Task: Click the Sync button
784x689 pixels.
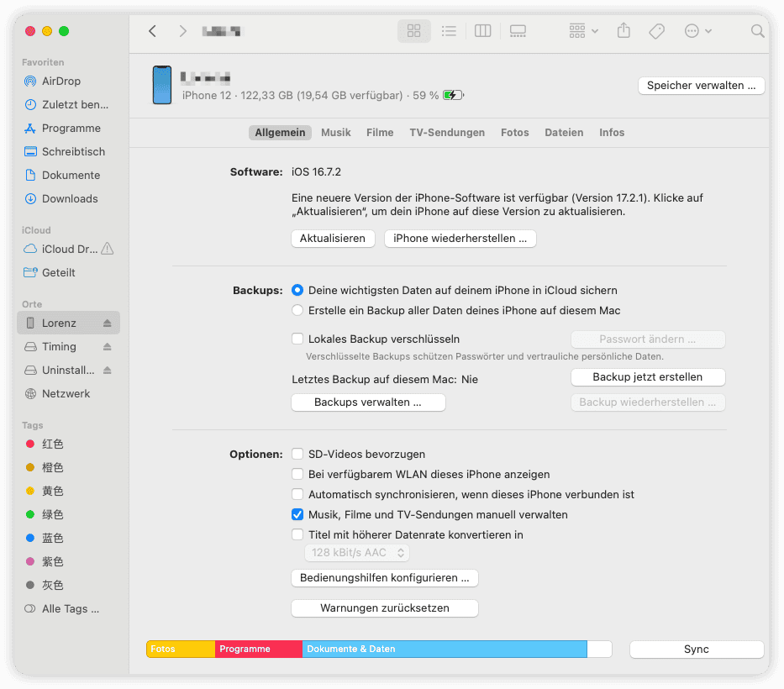Action: [697, 649]
